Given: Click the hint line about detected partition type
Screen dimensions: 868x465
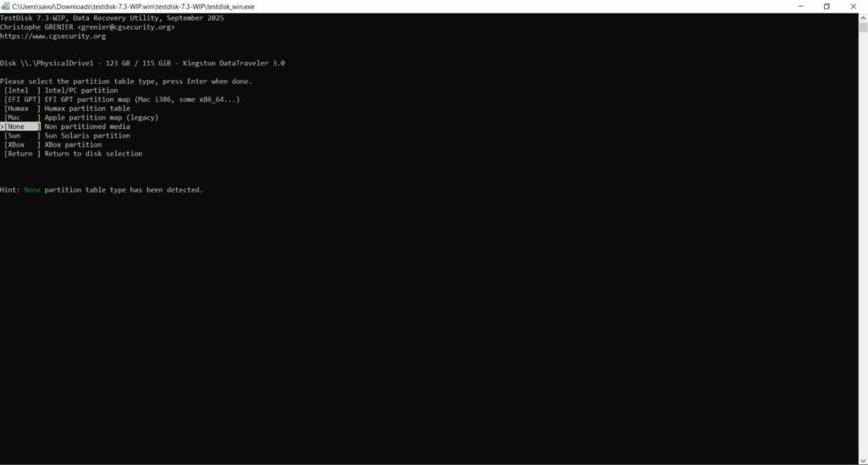Looking at the screenshot, I should [x=102, y=189].
